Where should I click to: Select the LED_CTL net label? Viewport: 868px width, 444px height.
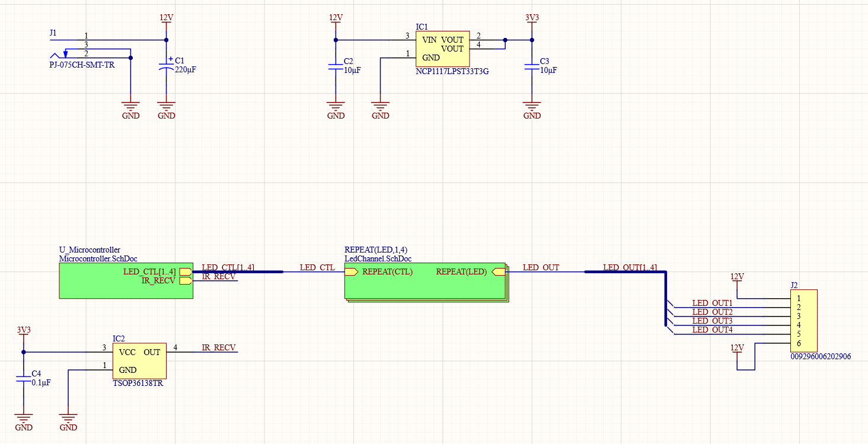[317, 267]
